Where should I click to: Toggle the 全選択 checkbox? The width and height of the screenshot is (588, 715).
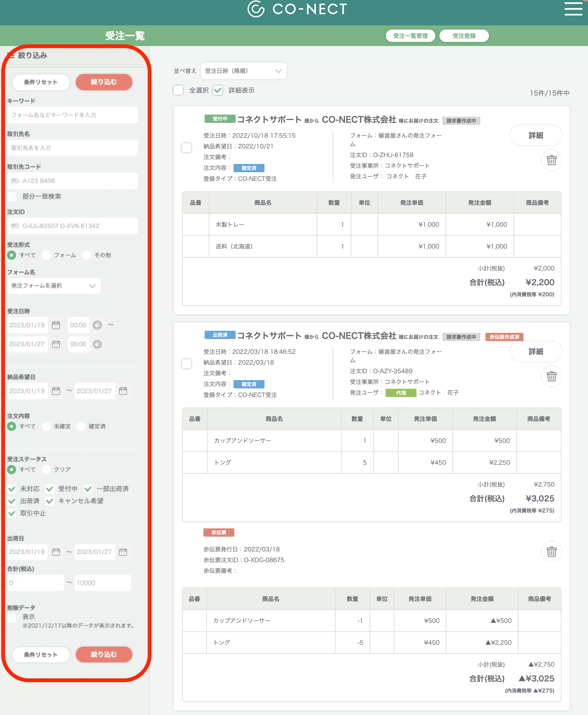[x=178, y=90]
